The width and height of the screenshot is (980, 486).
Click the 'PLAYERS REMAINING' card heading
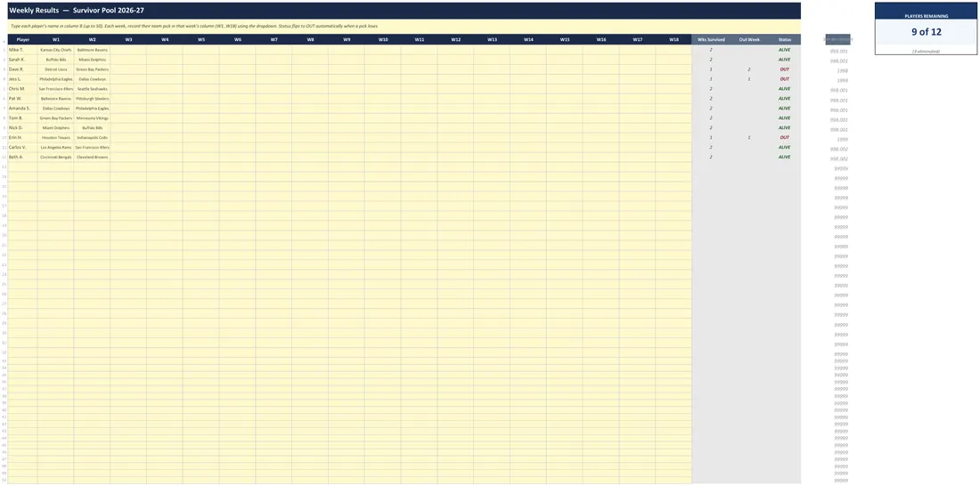927,16
